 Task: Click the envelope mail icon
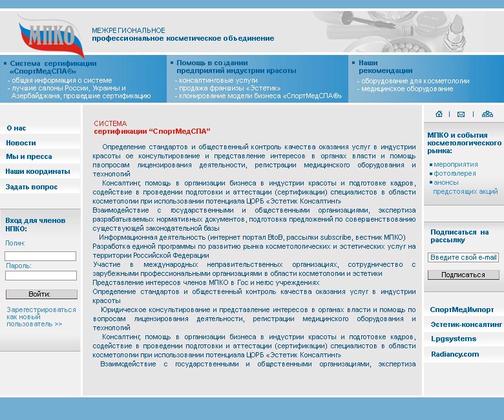pyautogui.click(x=461, y=114)
